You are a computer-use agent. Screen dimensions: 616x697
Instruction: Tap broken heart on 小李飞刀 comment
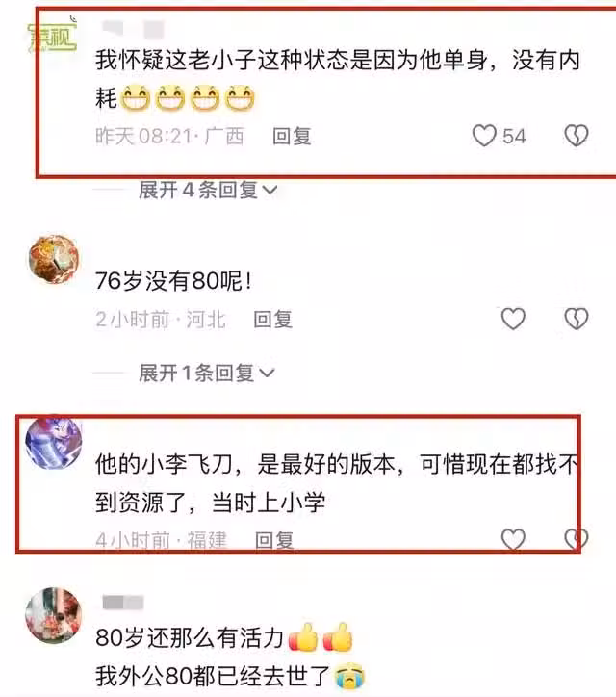point(577,539)
